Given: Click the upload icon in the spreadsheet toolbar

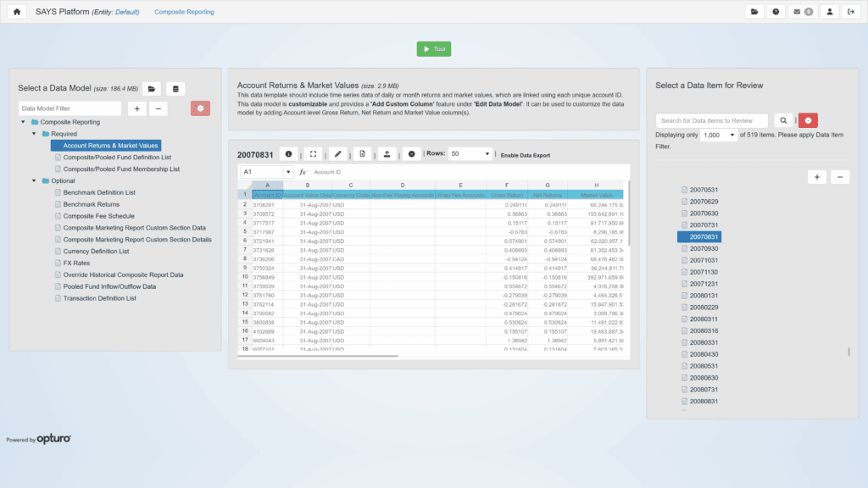Looking at the screenshot, I should (x=387, y=154).
